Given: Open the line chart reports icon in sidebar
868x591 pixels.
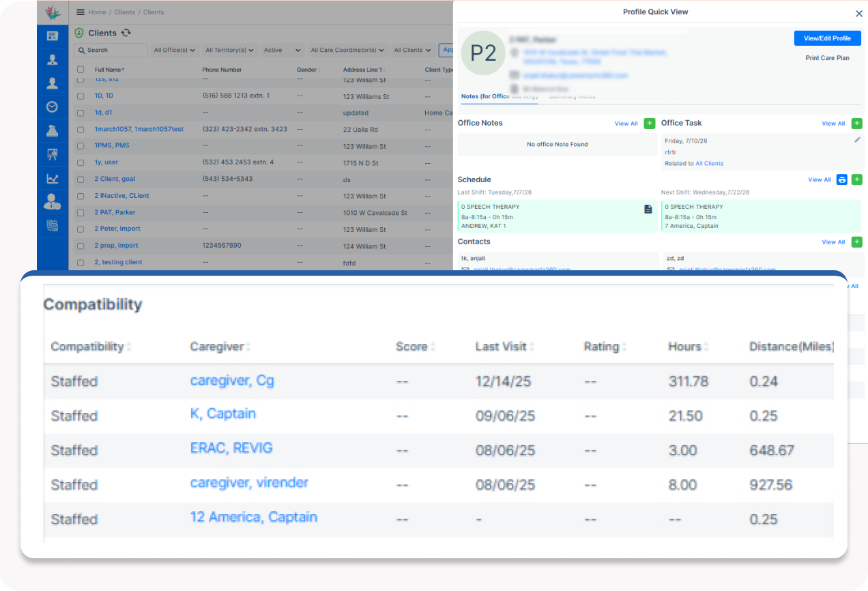Looking at the screenshot, I should pyautogui.click(x=53, y=178).
